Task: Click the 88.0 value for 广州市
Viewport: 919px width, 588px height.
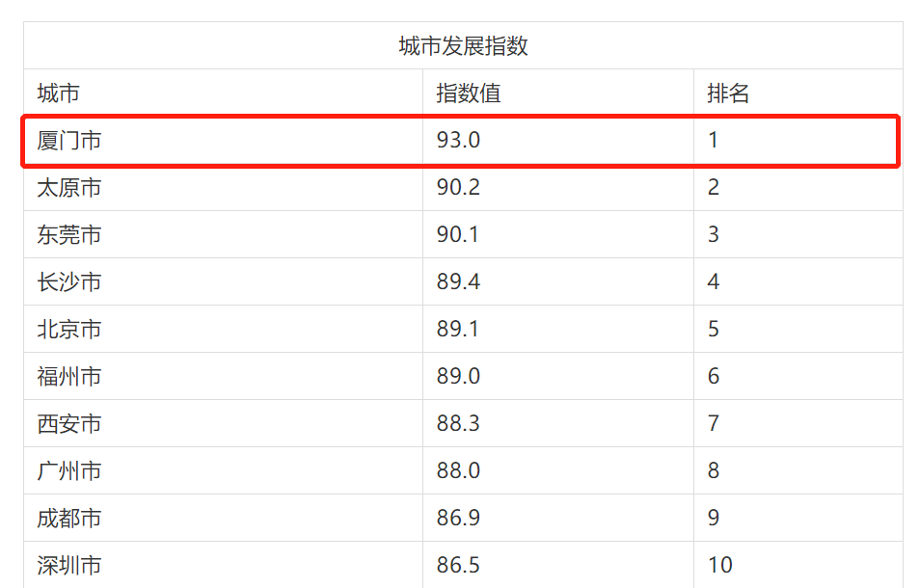Action: 458,471
